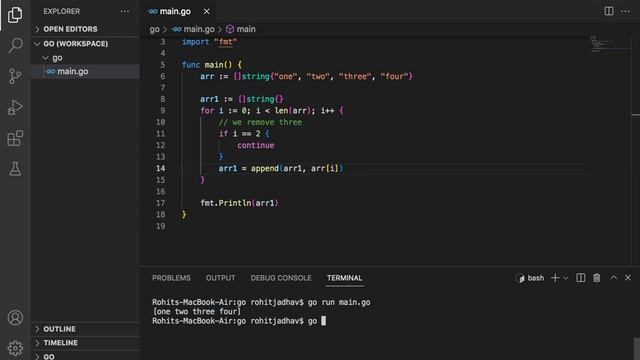640x360 pixels.
Task: Click the 'arr1 := []string{}' line
Action: (x=241, y=99)
